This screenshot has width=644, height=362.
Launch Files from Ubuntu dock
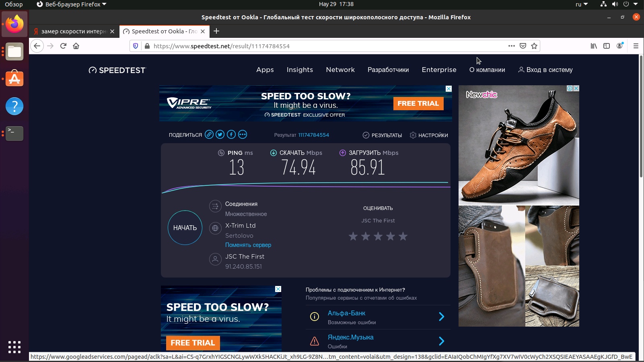14,51
